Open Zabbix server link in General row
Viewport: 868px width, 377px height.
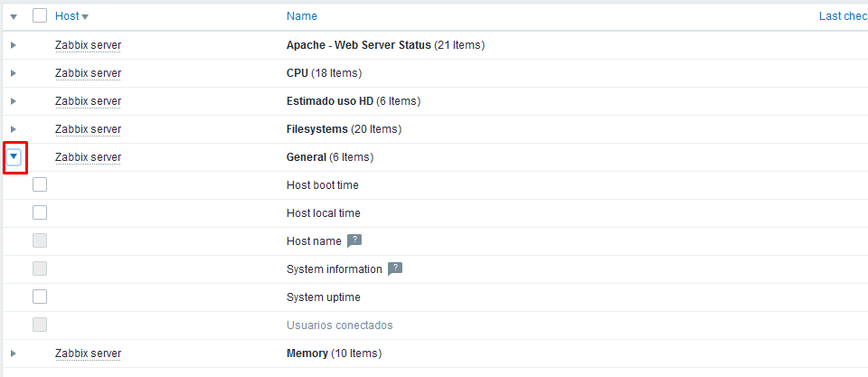click(88, 157)
